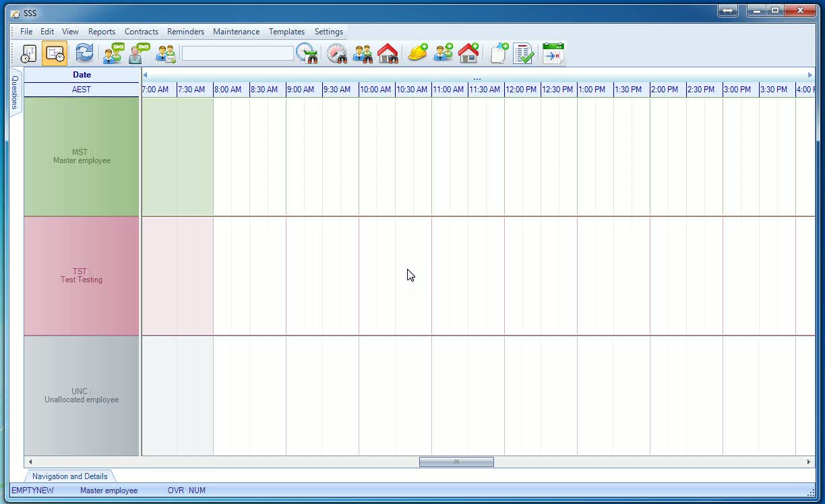The height and width of the screenshot is (504, 825).
Task: Open the Reports menu
Action: tap(102, 32)
